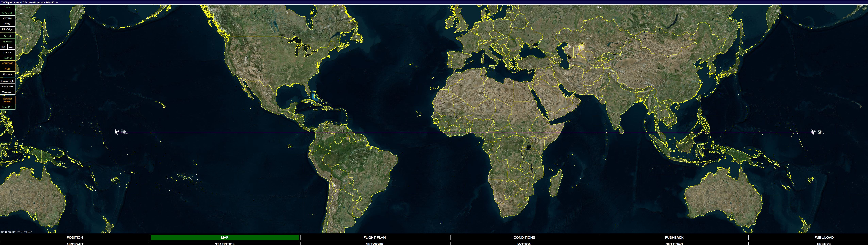Image resolution: width=868 pixels, height=245 pixels.
Task: Enable VATSIM traffic overlay
Action: (x=7, y=19)
